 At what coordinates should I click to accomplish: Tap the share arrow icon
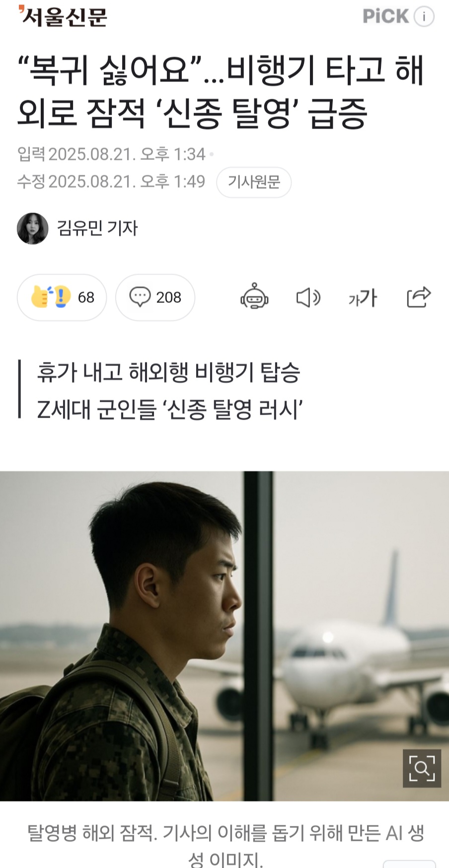[418, 297]
